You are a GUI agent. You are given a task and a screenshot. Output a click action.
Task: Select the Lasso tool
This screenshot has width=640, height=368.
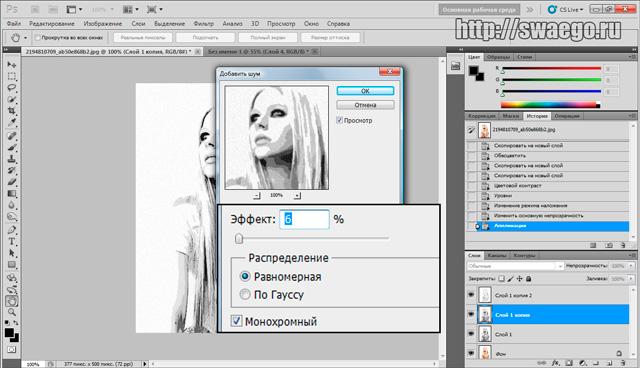coord(11,88)
